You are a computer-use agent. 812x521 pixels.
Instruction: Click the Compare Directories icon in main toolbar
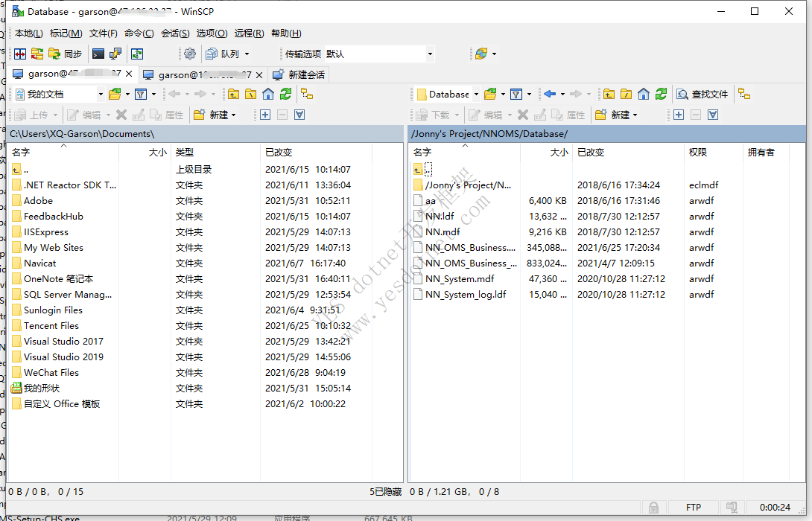click(x=20, y=54)
